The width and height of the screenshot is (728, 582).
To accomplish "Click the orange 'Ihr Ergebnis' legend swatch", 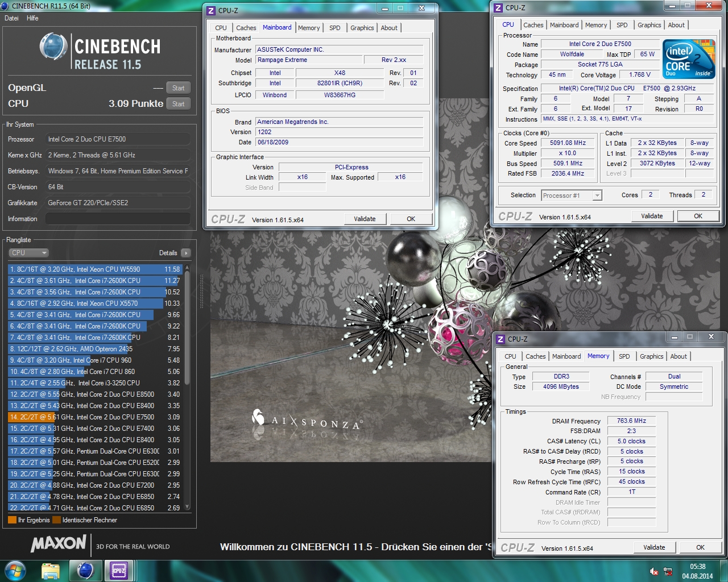I will click(x=12, y=519).
